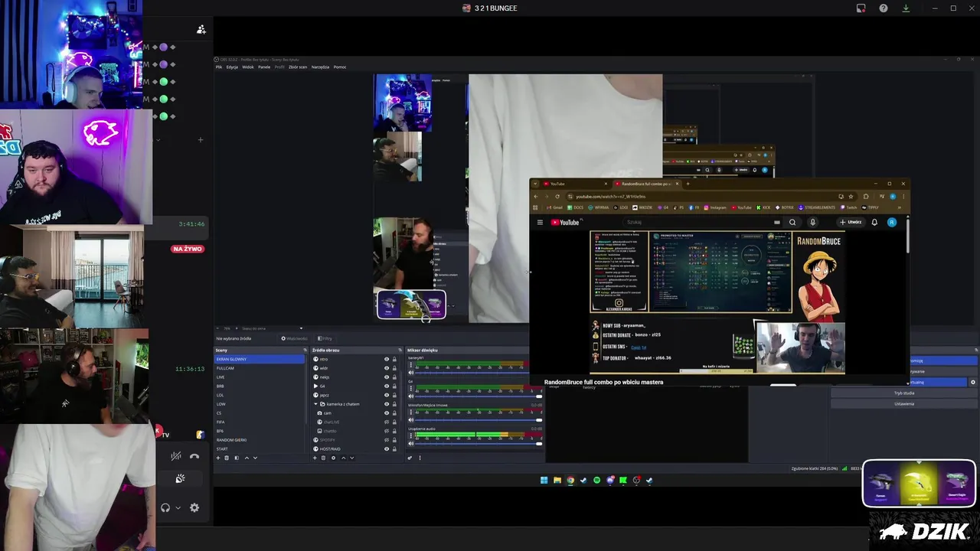Open the Twitch bookmark in Chrome

coord(848,207)
